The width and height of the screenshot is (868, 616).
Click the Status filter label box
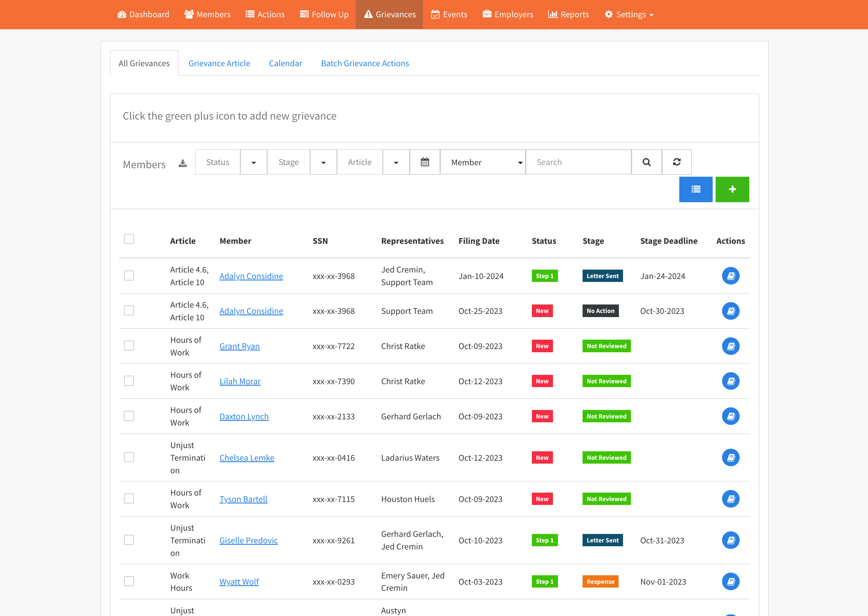point(218,162)
